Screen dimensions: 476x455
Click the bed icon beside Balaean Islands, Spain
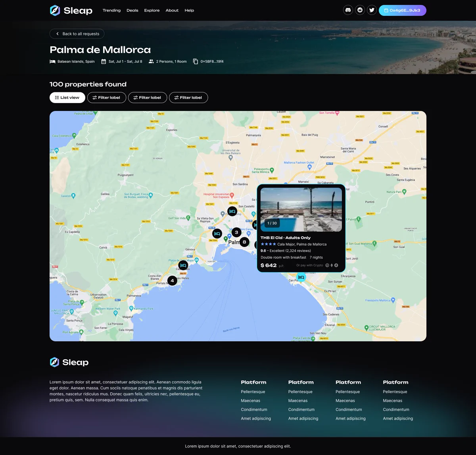(52, 61)
